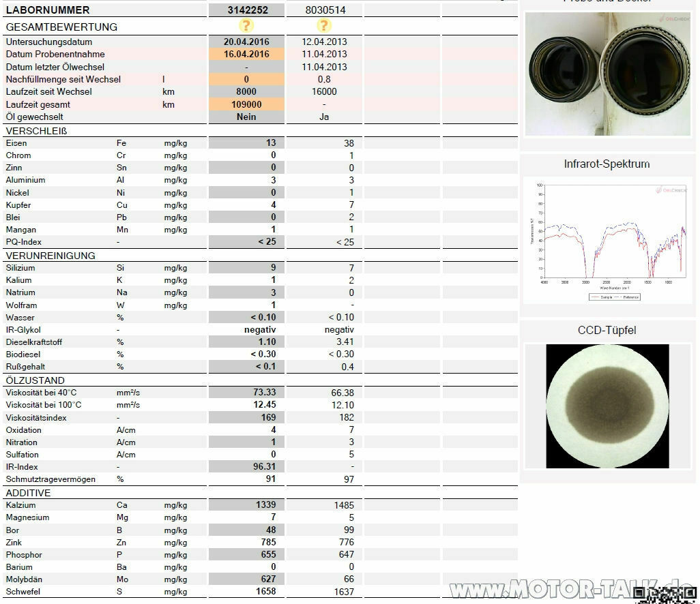Open help for lab number 8030514
Viewport: 700px width, 604px height.
point(324,26)
